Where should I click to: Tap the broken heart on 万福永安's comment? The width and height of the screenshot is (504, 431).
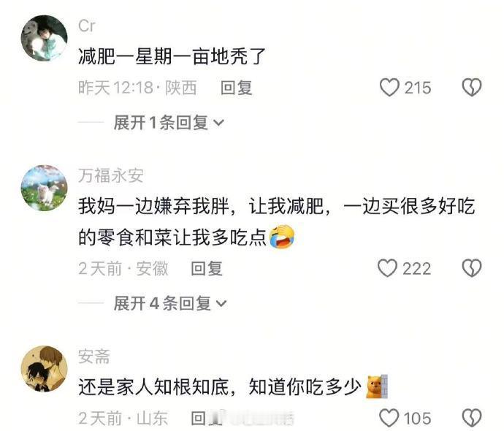[472, 268]
